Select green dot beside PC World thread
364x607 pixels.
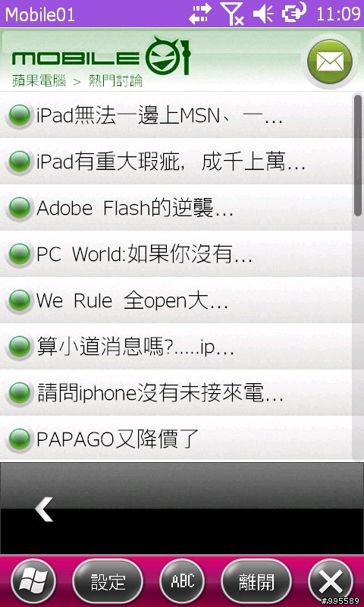coord(20,254)
